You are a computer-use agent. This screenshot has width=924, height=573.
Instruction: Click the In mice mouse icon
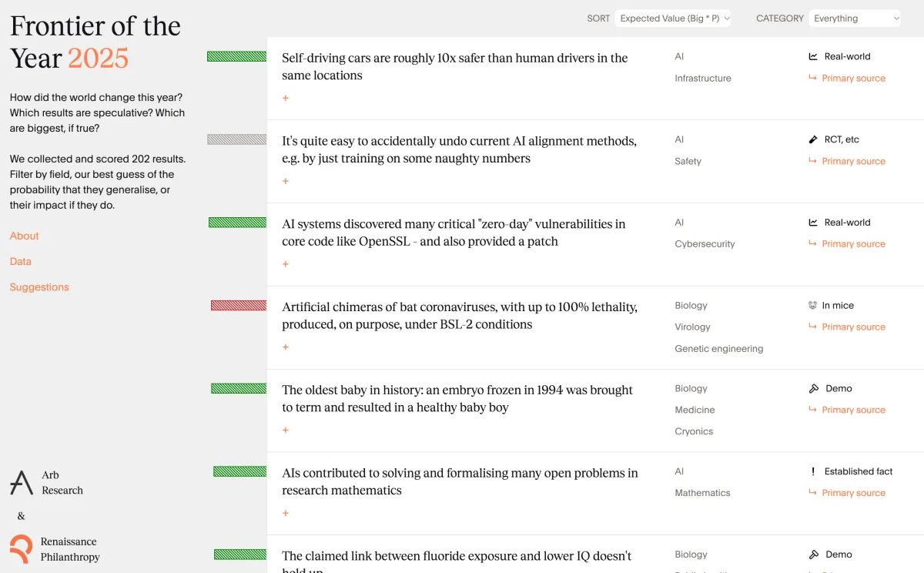click(x=813, y=306)
